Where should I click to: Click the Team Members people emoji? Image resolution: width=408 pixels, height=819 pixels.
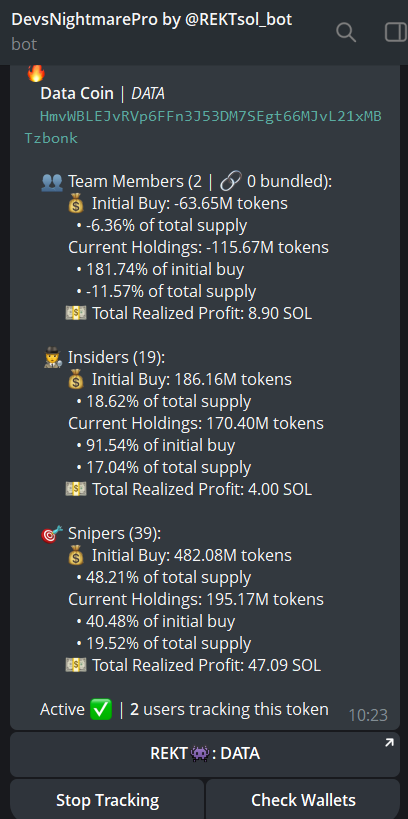(52, 182)
